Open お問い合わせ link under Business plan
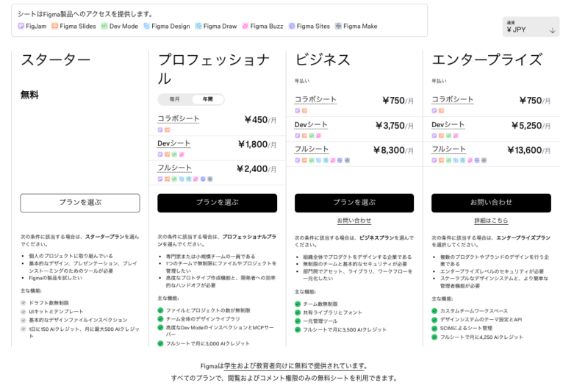Screen dimensions: 588x386 (354, 221)
